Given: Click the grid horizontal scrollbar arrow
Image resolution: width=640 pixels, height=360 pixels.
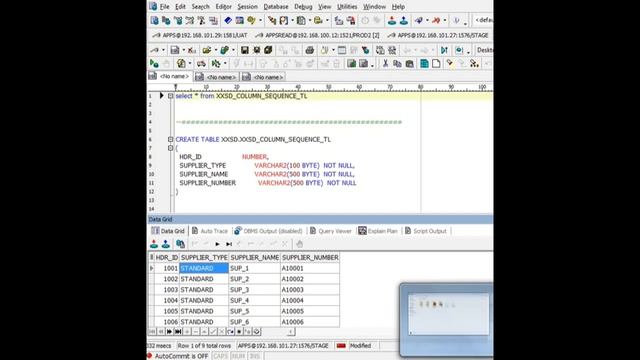Looking at the screenshot, I should 291,332.
